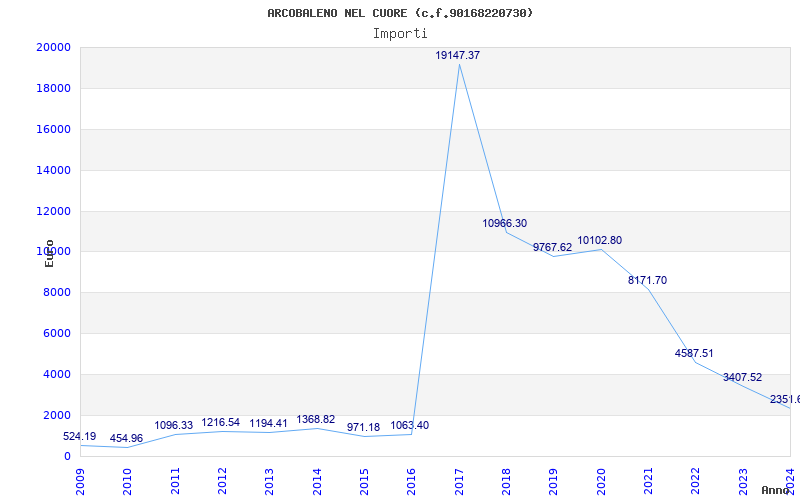Click the 9767.62 data label
The height and width of the screenshot is (500, 800).
point(553,247)
